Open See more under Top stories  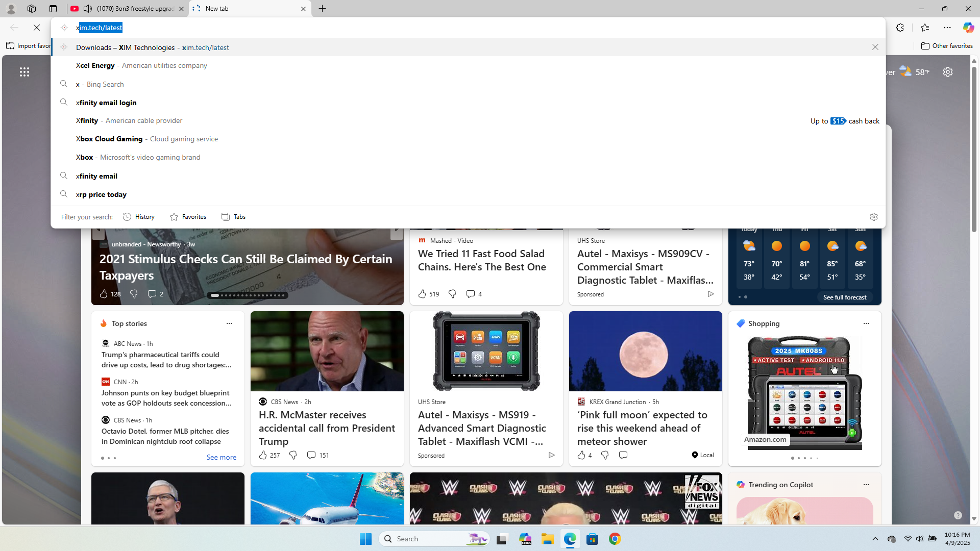tap(222, 458)
